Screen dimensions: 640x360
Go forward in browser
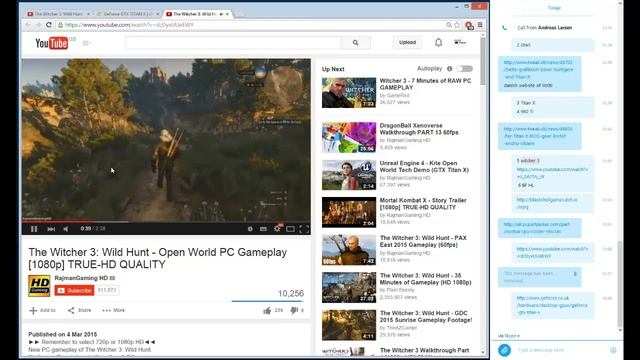click(38, 25)
